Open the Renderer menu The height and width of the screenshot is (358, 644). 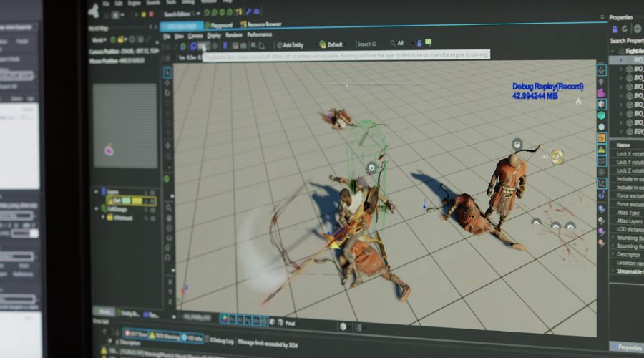[x=234, y=35]
